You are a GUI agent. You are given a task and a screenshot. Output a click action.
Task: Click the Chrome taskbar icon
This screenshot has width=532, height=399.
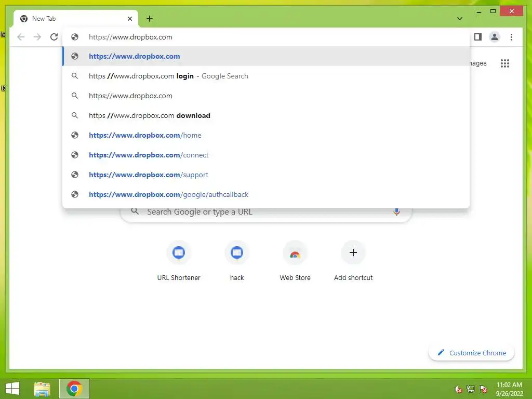pyautogui.click(x=74, y=389)
